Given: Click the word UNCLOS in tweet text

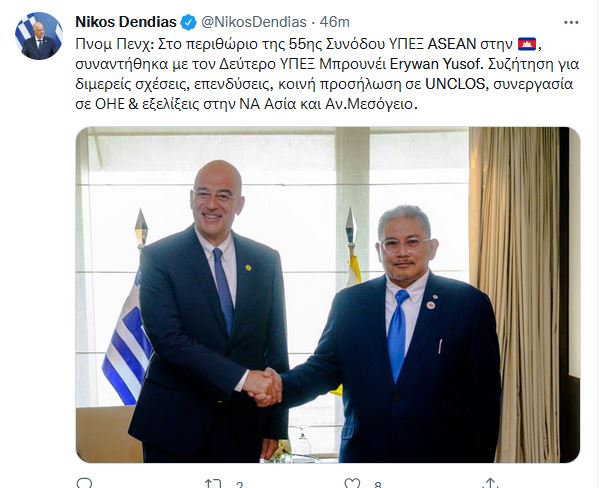Looking at the screenshot, I should point(456,84).
